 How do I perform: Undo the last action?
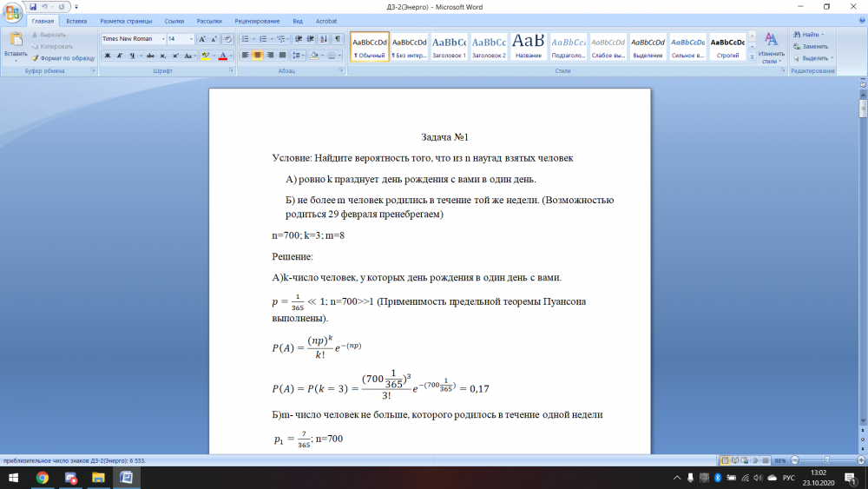point(45,7)
